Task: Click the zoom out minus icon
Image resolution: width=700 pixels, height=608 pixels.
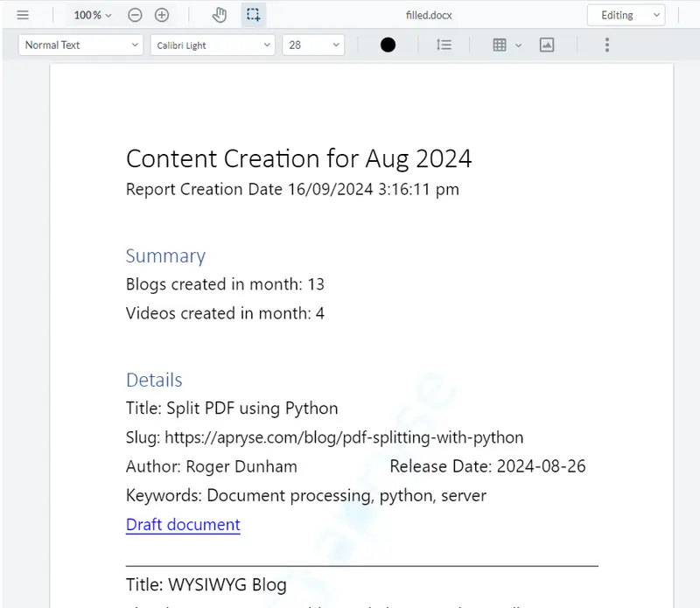Action: click(x=135, y=15)
